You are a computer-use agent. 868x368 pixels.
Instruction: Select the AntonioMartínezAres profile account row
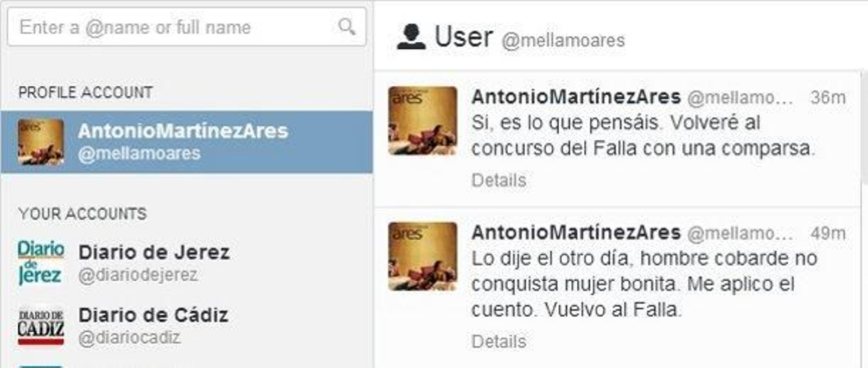(187, 142)
